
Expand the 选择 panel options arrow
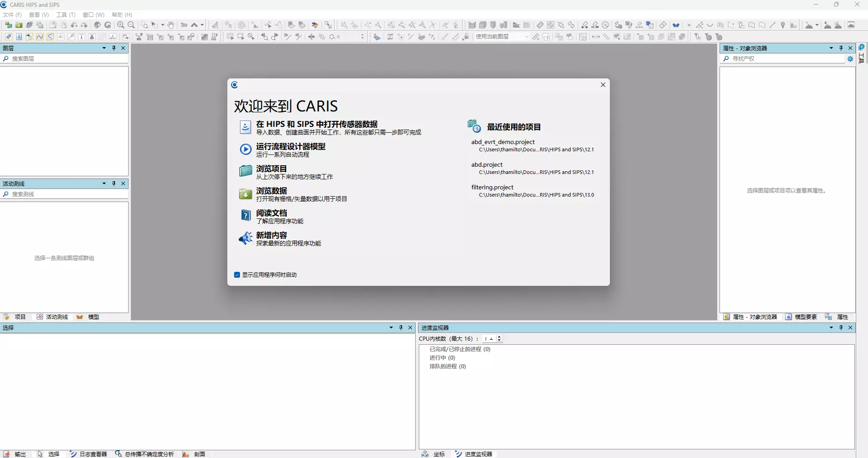(391, 328)
